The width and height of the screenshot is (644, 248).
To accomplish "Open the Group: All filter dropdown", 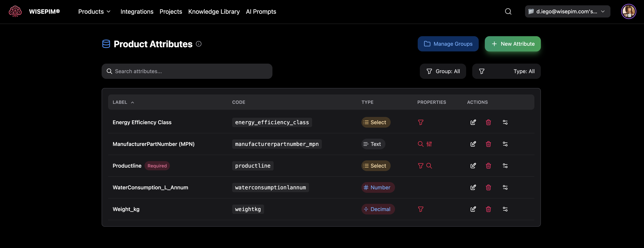I will pos(443,71).
